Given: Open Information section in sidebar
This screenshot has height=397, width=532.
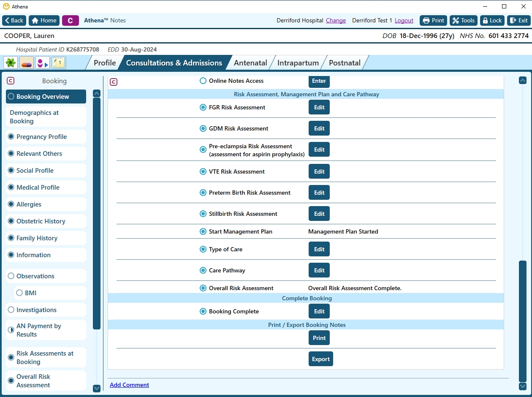Looking at the screenshot, I should click(x=46, y=255).
